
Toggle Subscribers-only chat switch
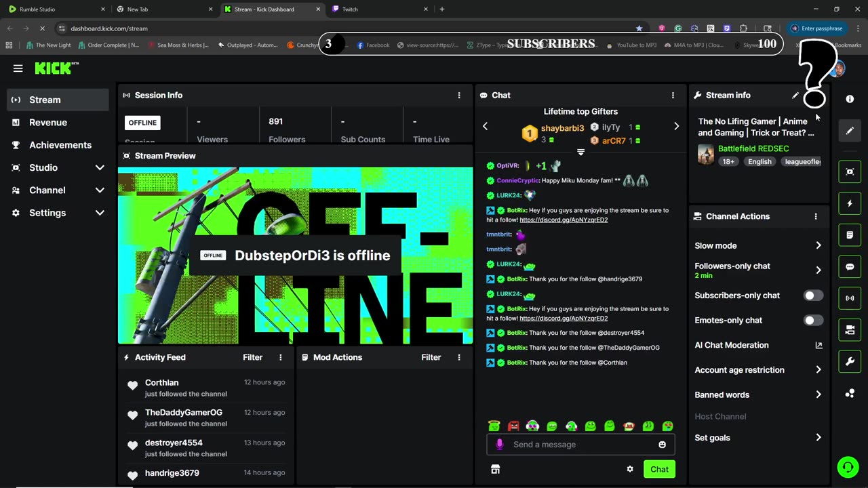click(813, 296)
